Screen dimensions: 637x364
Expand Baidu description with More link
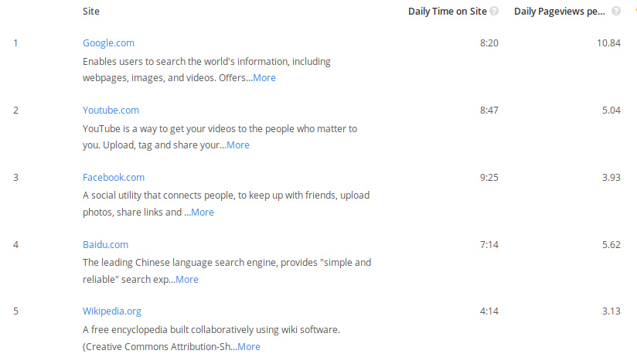coord(187,280)
